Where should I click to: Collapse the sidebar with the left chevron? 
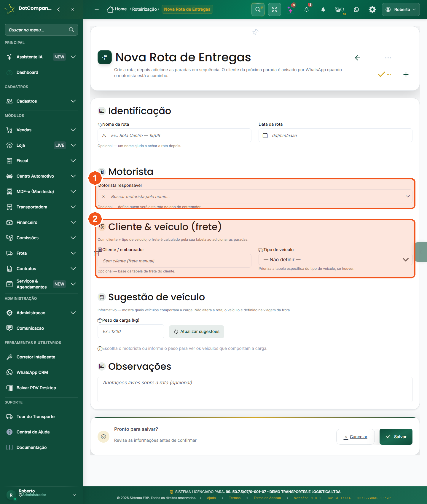[x=58, y=9]
